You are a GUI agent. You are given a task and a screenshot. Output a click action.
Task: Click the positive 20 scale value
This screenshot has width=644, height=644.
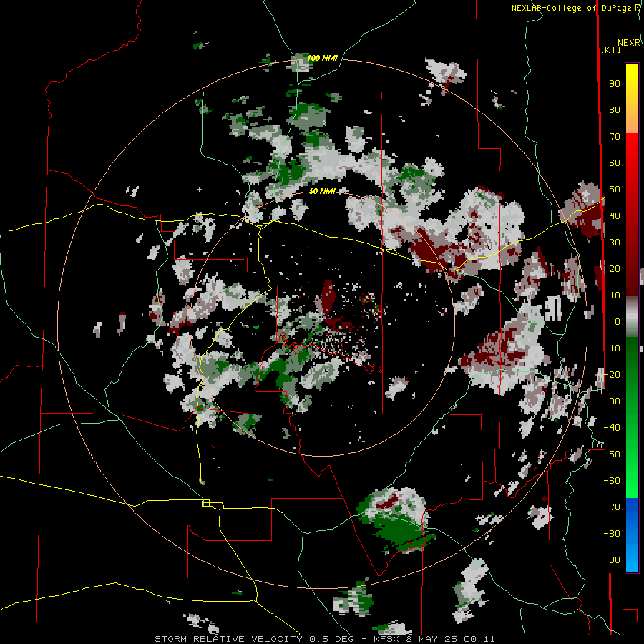coord(615,268)
